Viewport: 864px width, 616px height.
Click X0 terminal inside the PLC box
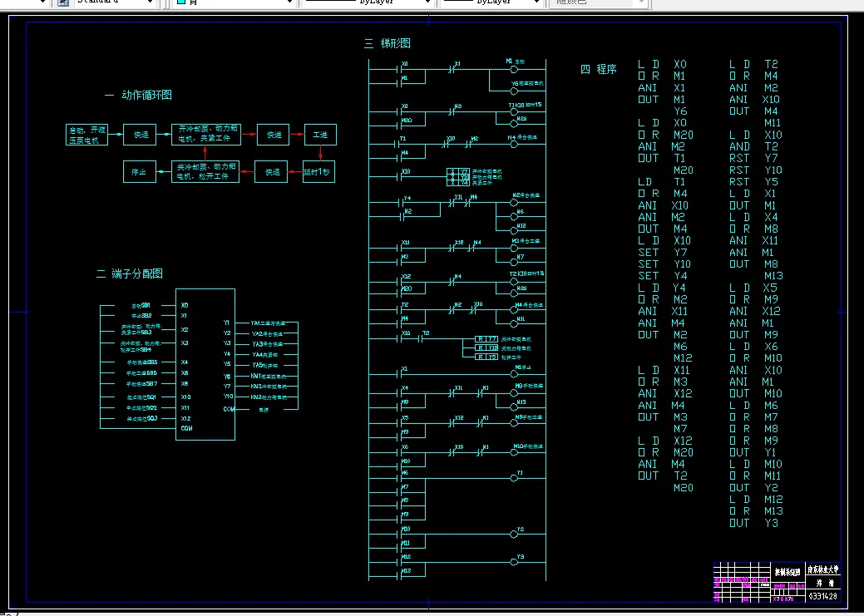point(185,305)
